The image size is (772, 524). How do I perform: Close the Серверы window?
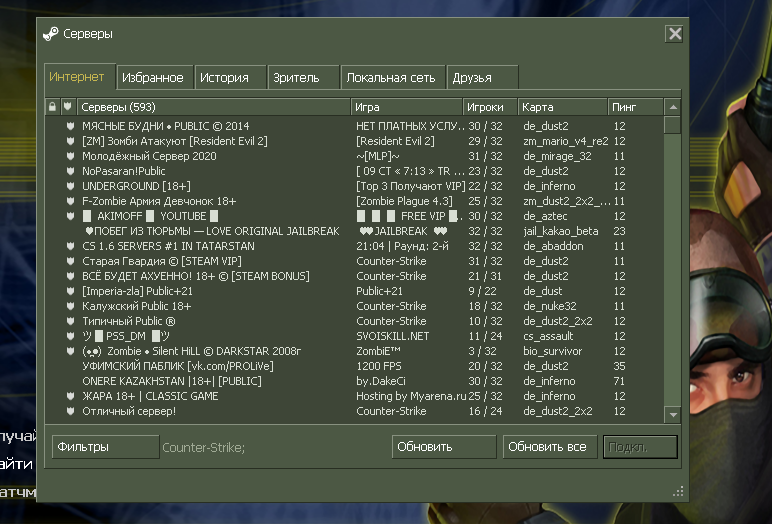click(x=675, y=34)
